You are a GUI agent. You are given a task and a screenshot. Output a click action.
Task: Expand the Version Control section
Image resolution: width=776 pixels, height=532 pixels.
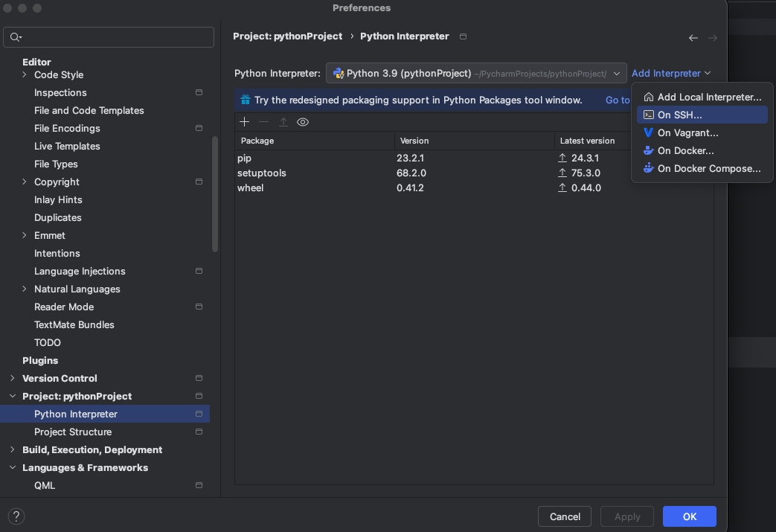coord(13,378)
